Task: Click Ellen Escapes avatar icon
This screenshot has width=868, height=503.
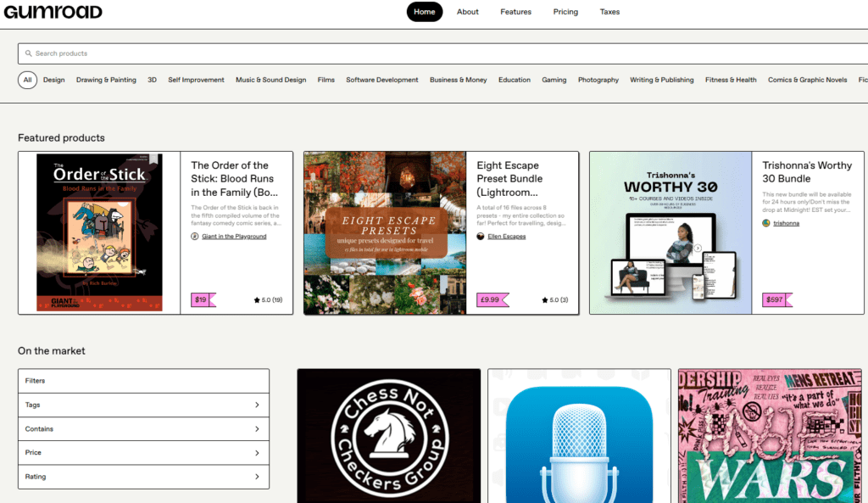Action: [481, 237]
